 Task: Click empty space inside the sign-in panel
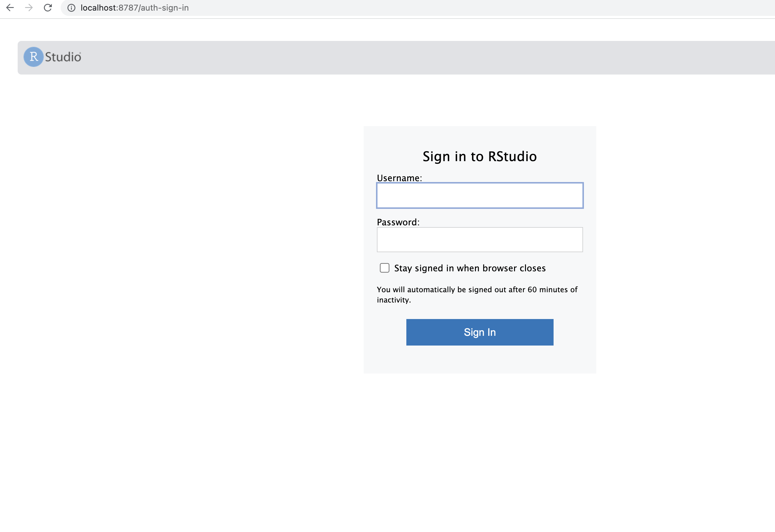[480, 360]
